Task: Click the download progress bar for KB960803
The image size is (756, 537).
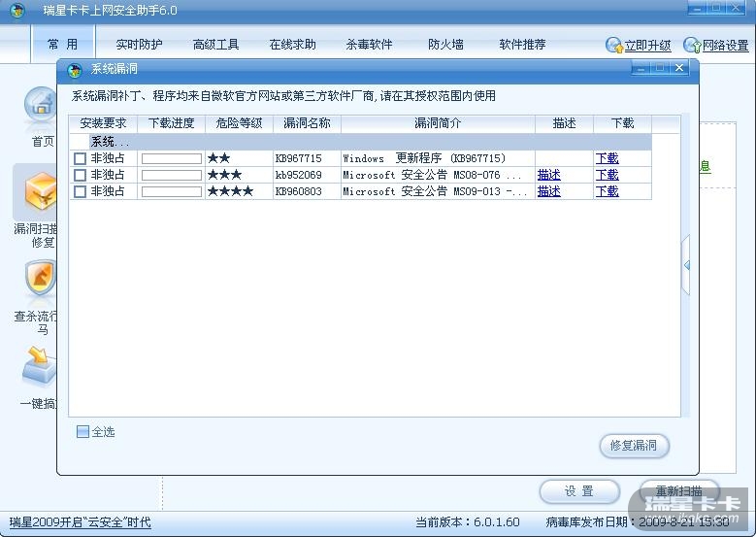Action: point(172,191)
